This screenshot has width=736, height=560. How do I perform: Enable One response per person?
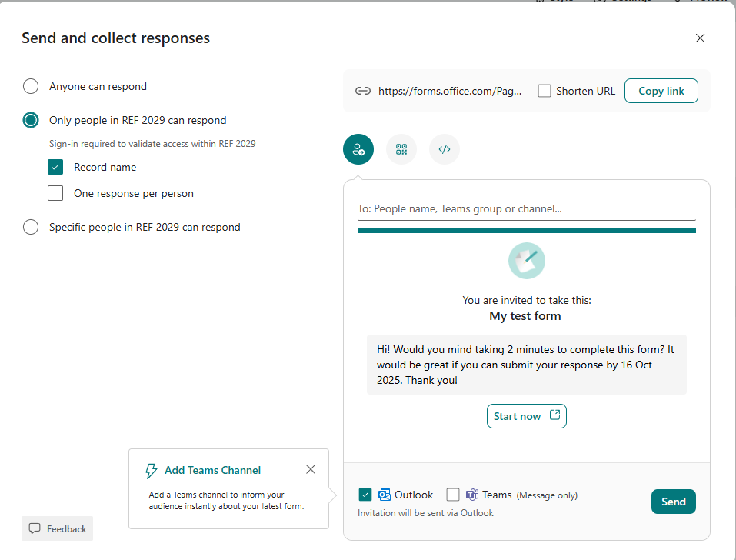pyautogui.click(x=55, y=193)
